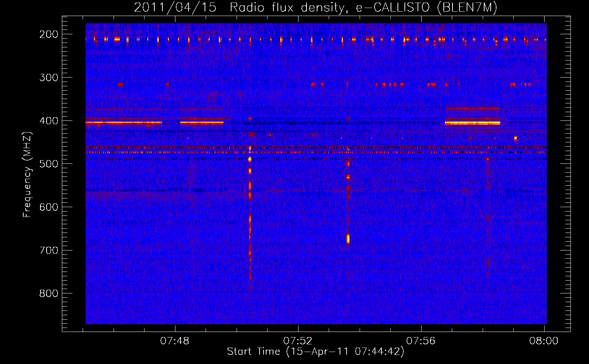Click the 07:52 time tick label

click(298, 341)
